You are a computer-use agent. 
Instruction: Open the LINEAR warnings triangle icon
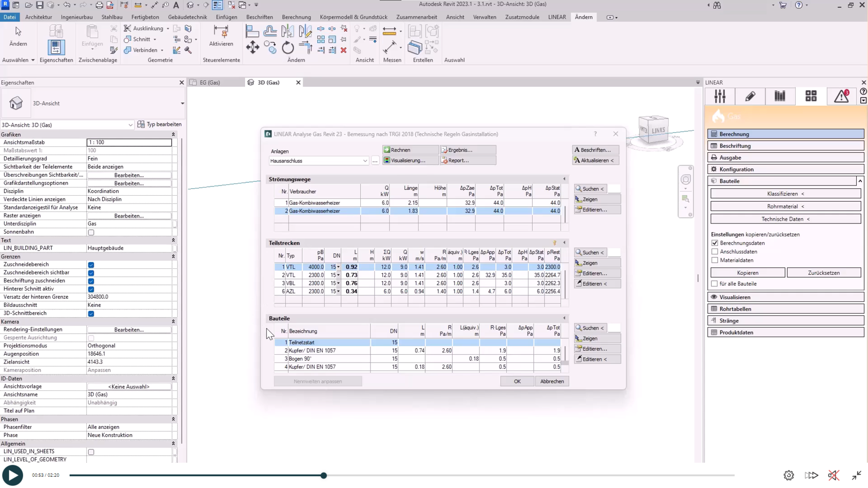tap(842, 96)
